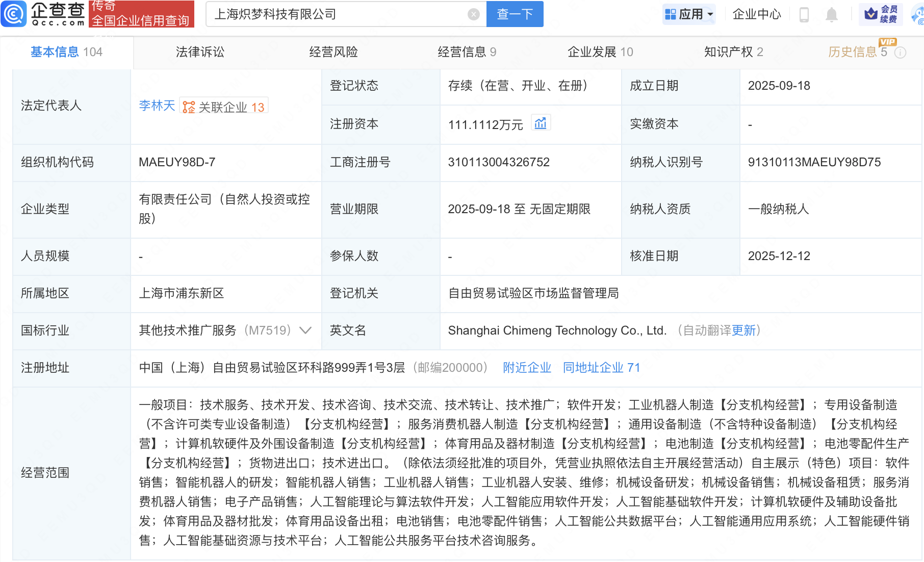Click the 关联企业 13 badge

click(x=224, y=107)
